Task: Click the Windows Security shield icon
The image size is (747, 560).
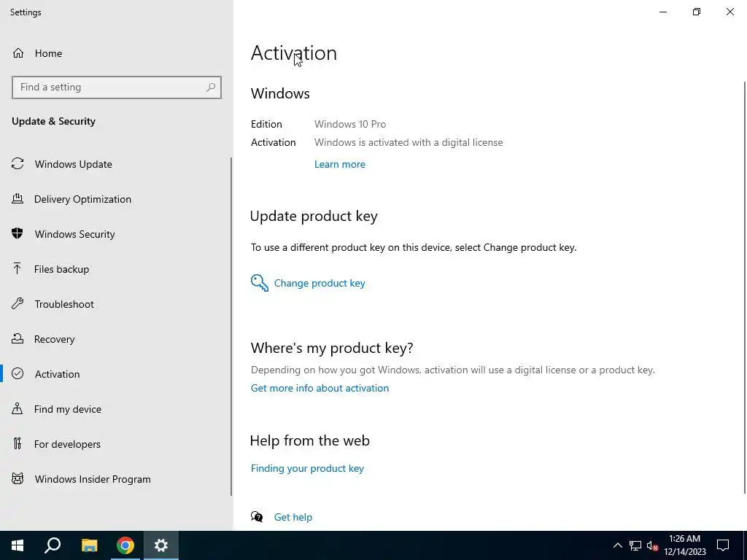Action: click(18, 233)
